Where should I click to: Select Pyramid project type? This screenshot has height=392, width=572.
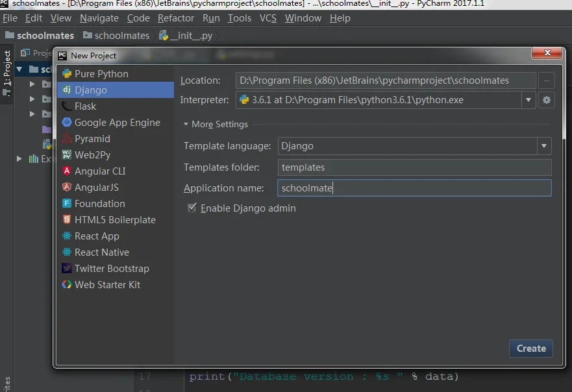[116, 139]
